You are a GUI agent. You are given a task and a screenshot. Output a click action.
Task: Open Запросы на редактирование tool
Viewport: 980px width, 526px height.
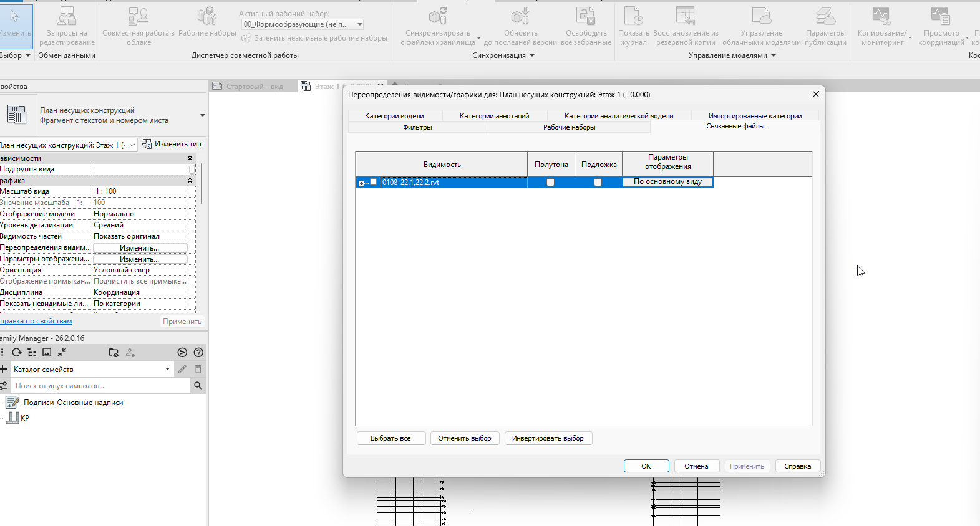[x=67, y=26]
